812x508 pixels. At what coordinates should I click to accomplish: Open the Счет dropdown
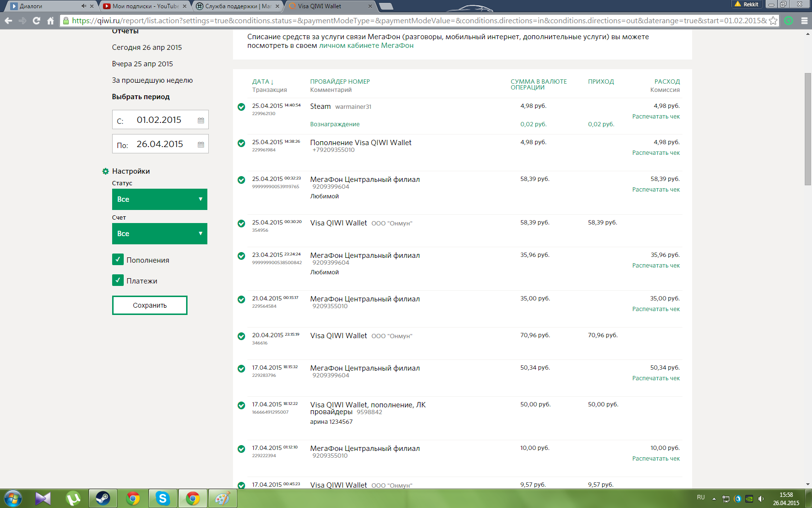point(159,234)
